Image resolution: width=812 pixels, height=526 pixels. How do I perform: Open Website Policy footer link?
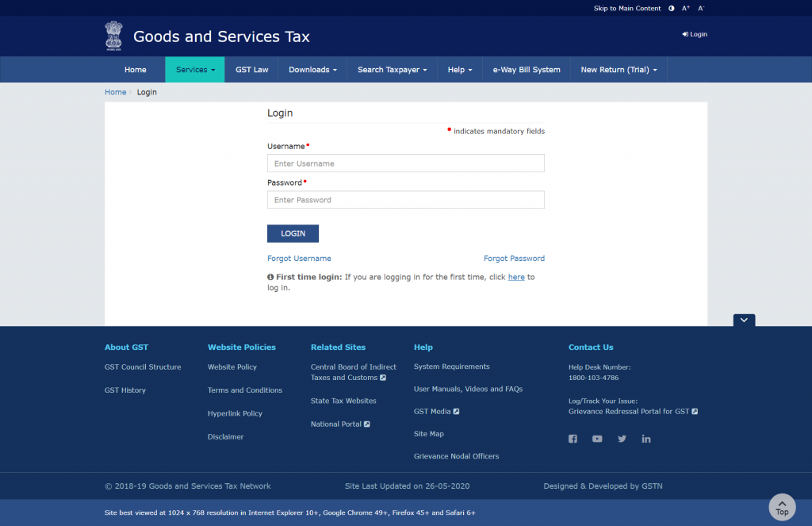(232, 367)
